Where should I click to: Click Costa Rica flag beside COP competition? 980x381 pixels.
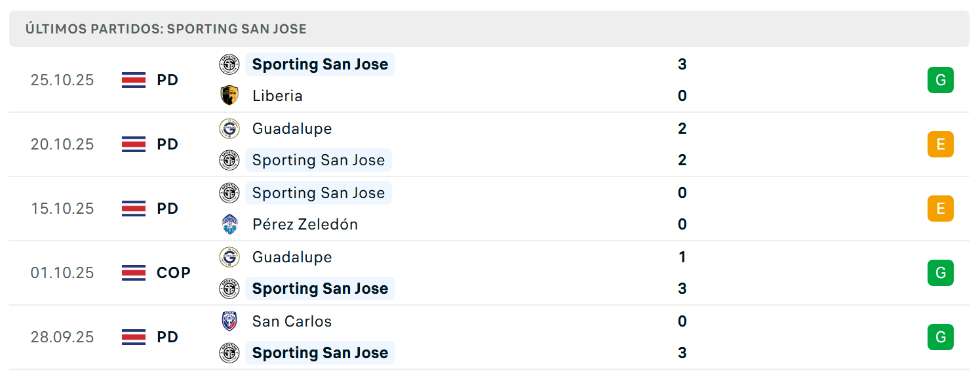click(134, 273)
